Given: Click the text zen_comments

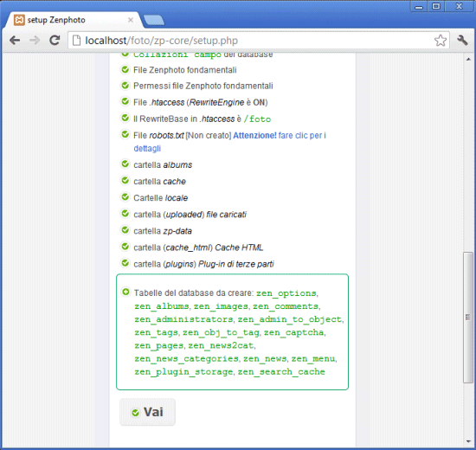Looking at the screenshot, I should pyautogui.click(x=286, y=306).
